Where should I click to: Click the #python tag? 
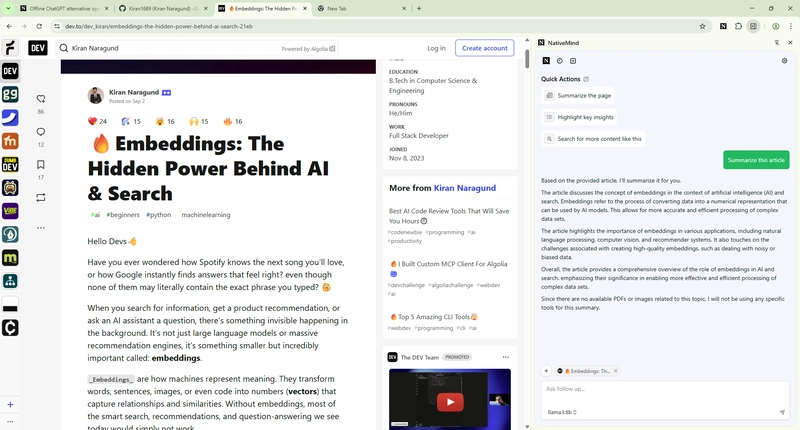159,215
